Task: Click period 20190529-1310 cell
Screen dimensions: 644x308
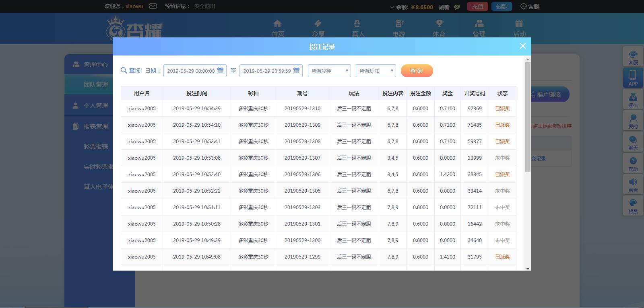Action: (302, 108)
